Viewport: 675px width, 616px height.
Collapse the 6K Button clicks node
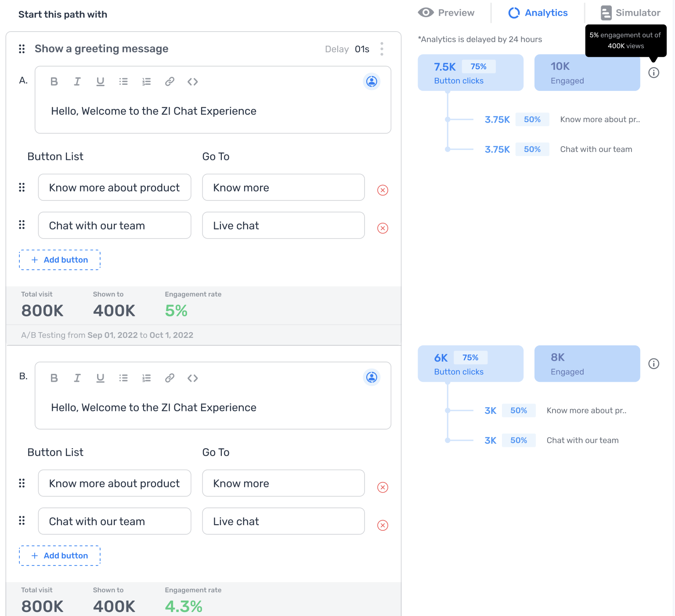point(470,363)
